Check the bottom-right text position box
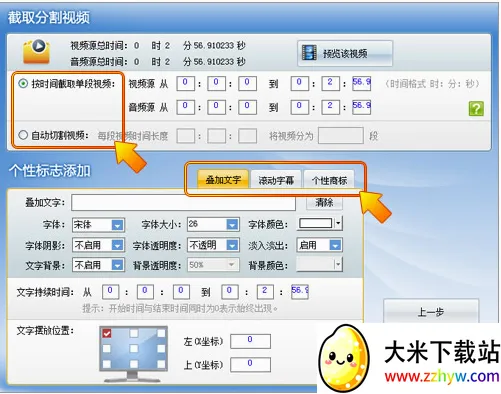This screenshot has width=501, height=394. tap(161, 364)
